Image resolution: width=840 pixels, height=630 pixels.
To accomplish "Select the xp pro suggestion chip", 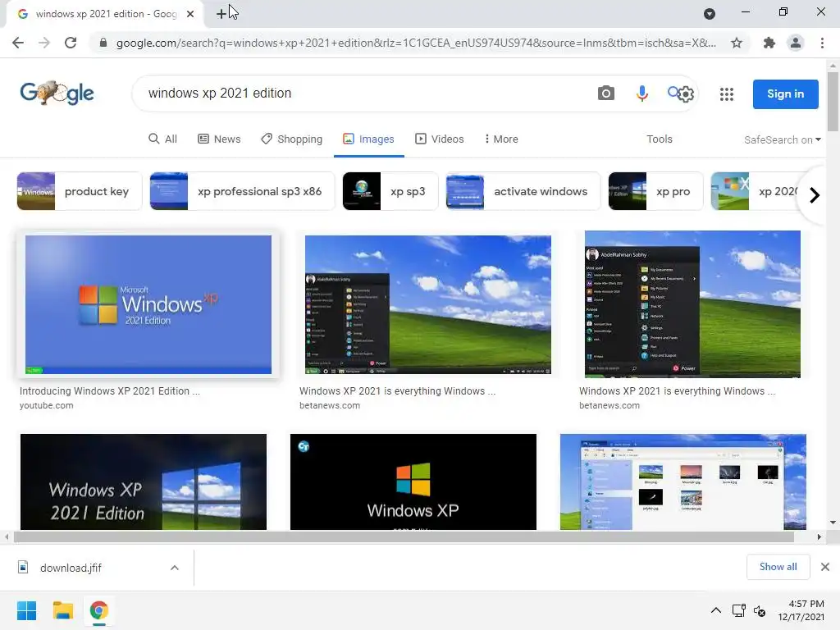I will [655, 191].
